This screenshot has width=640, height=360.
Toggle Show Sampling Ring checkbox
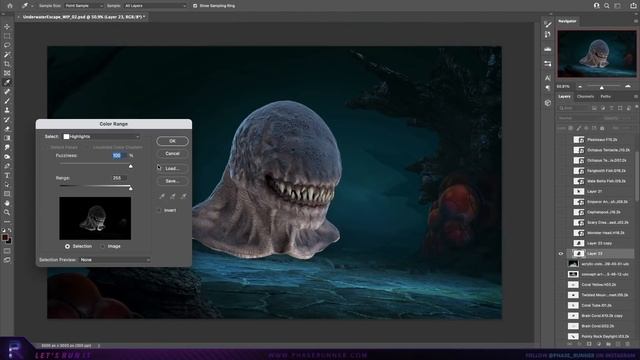195,6
